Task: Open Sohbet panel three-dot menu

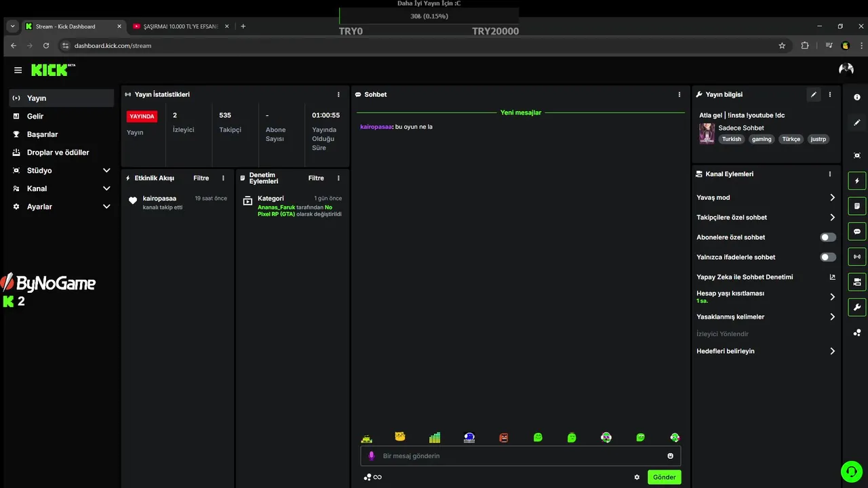Action: 679,94
